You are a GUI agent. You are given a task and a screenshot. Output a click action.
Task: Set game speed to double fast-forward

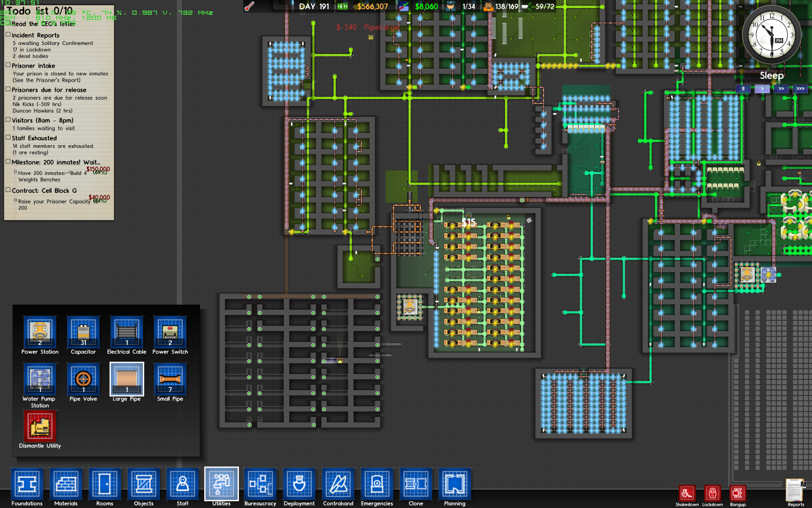781,89
